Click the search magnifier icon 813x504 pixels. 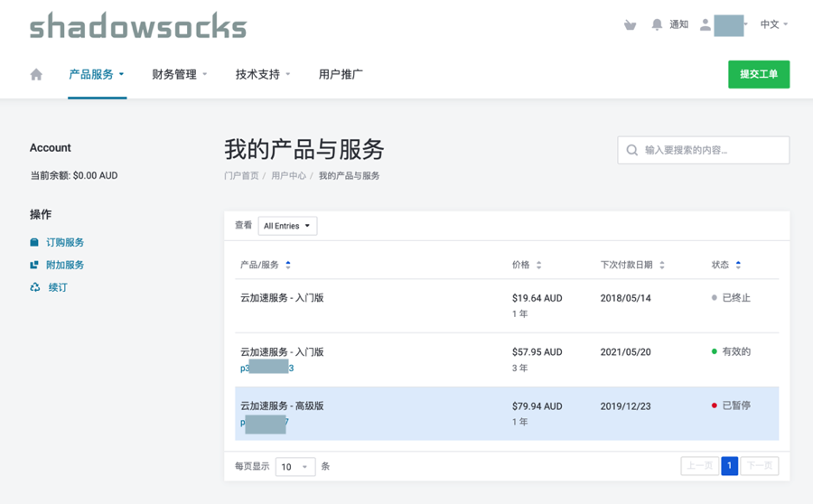(632, 150)
